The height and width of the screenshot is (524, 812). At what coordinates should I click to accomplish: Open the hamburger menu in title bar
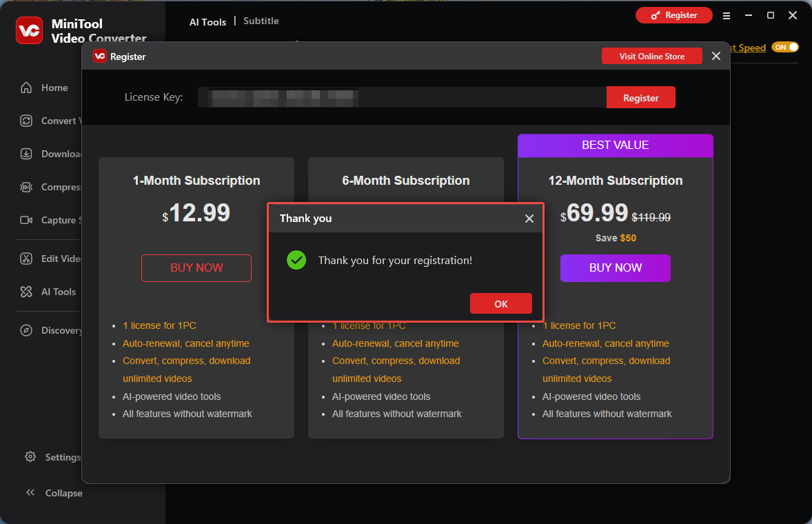[x=727, y=16]
